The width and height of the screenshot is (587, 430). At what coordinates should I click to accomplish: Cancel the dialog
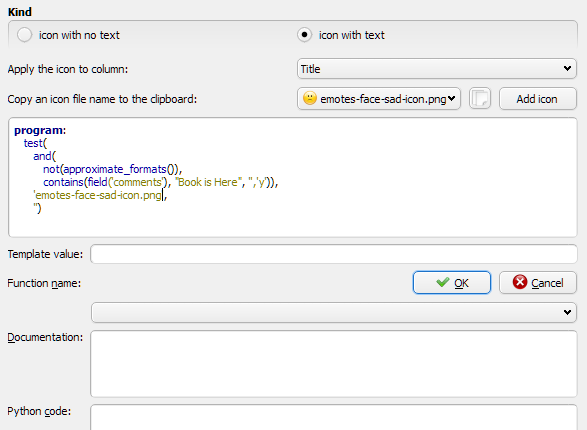tap(538, 283)
